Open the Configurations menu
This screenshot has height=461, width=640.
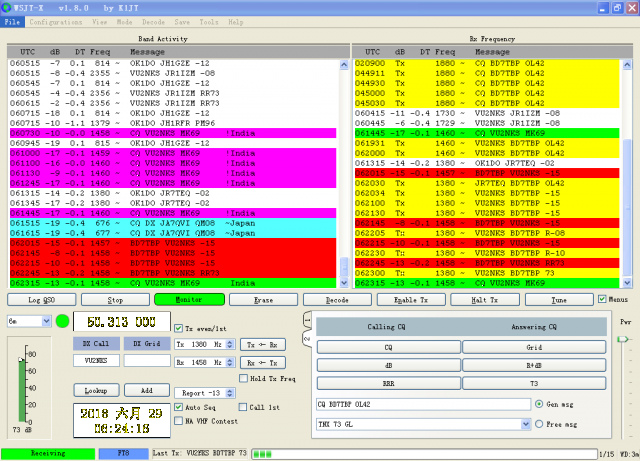[x=56, y=22]
